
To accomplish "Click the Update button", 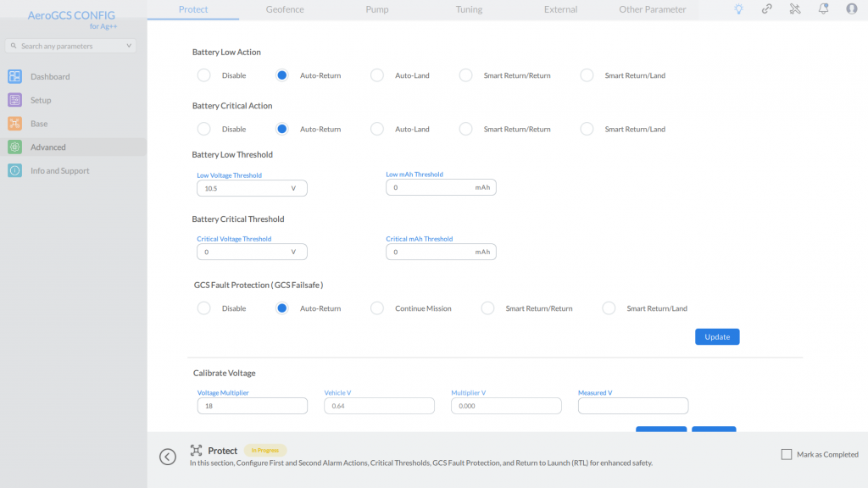I will (716, 336).
